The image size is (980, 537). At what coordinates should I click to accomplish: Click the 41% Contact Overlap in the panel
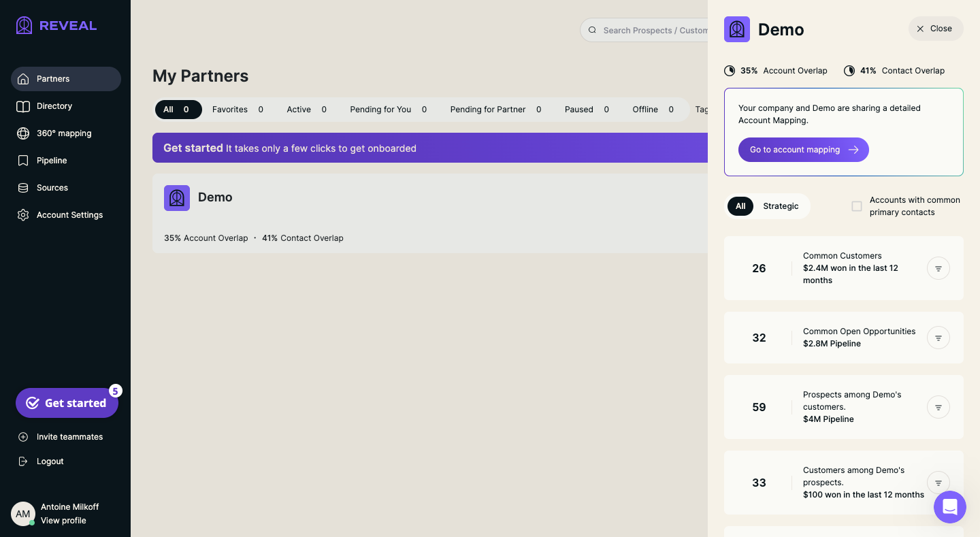pos(894,71)
